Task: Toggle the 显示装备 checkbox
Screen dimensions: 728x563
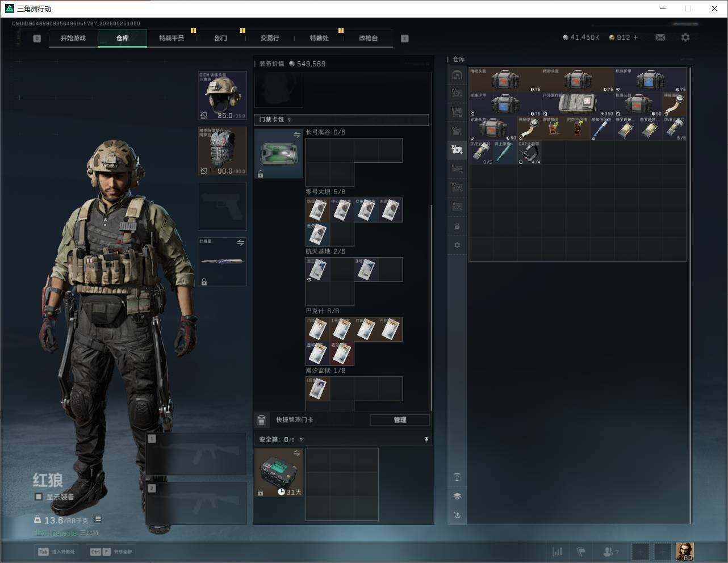Action: 39,497
